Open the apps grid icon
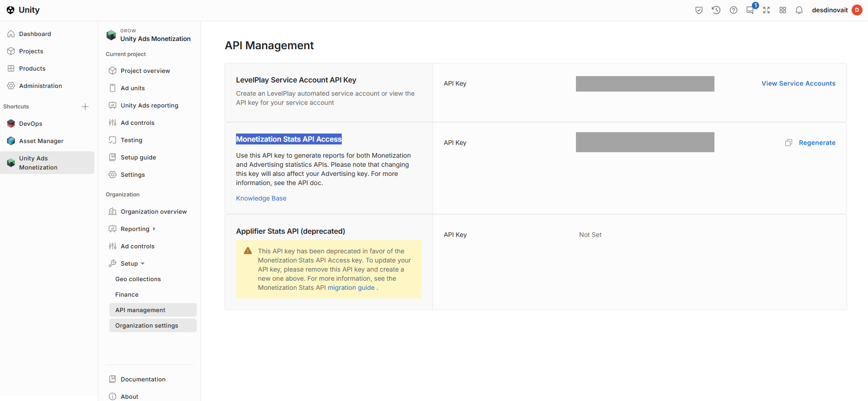The width and height of the screenshot is (868, 401). coord(783,10)
